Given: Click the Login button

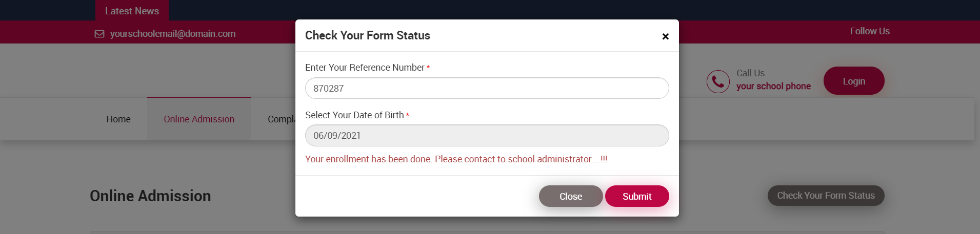Looking at the screenshot, I should [853, 81].
